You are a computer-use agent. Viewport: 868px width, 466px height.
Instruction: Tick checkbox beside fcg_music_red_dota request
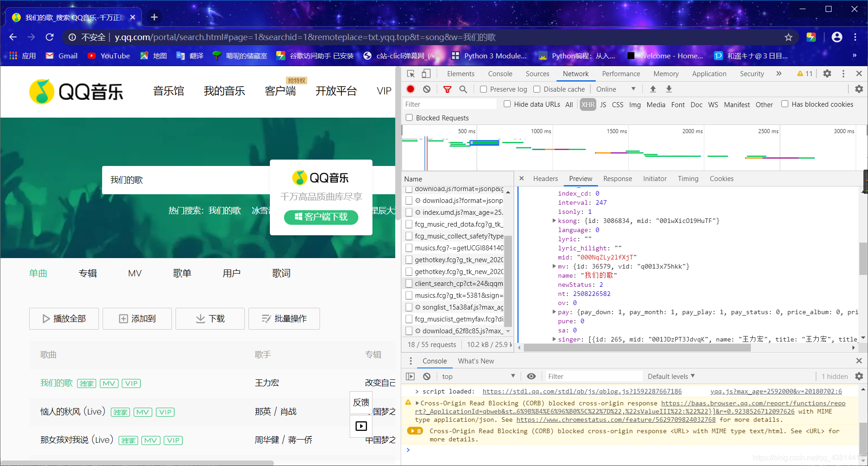[409, 224]
